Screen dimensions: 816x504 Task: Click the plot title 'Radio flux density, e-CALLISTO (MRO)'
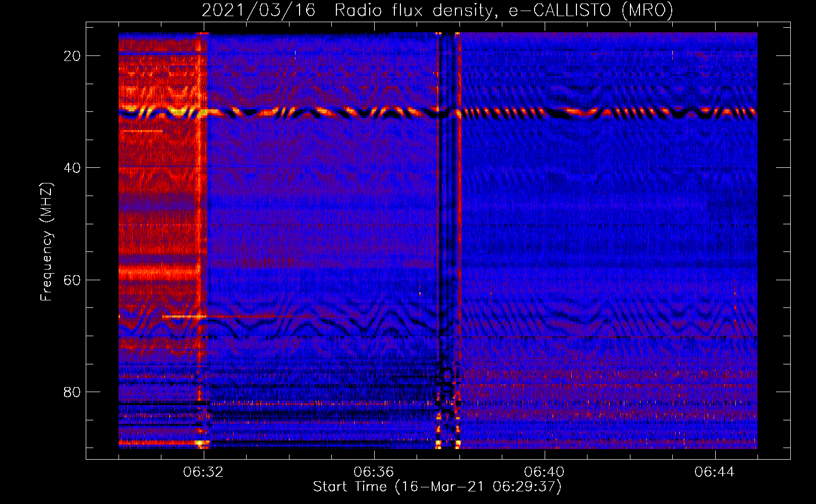503,10
